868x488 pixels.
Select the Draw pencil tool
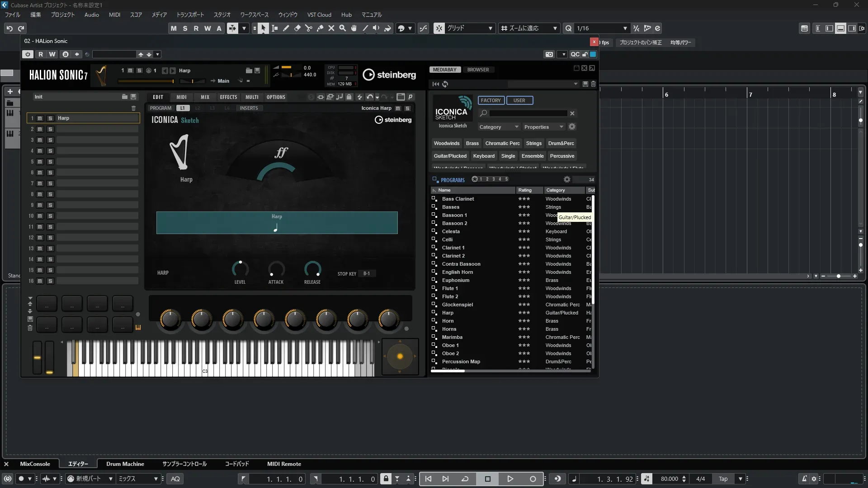click(x=286, y=28)
